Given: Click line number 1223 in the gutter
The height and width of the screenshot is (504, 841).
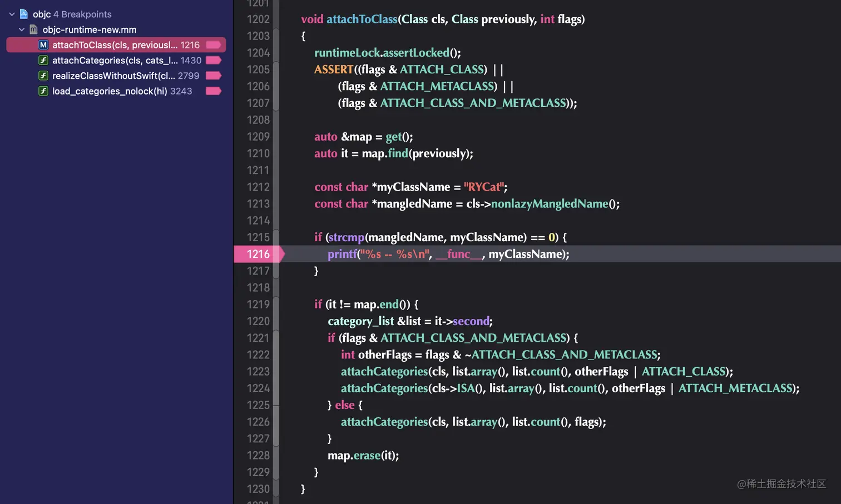Looking at the screenshot, I should click(x=258, y=371).
